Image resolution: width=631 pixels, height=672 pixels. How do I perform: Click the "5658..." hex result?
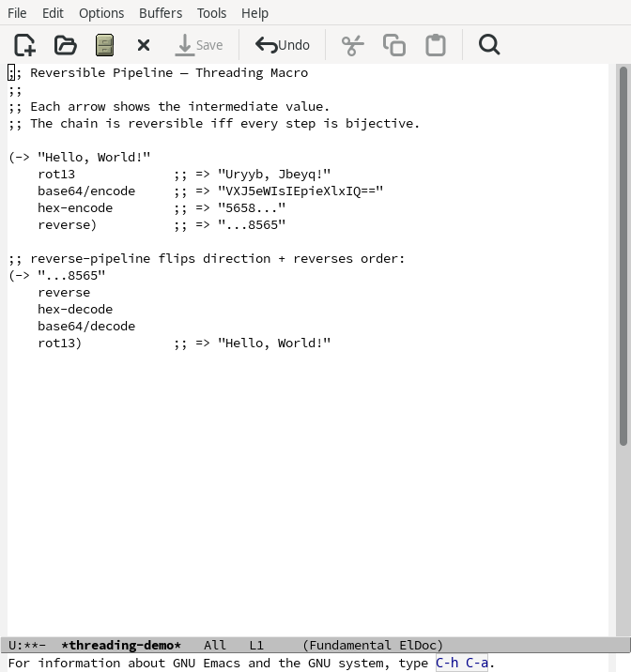252,207
